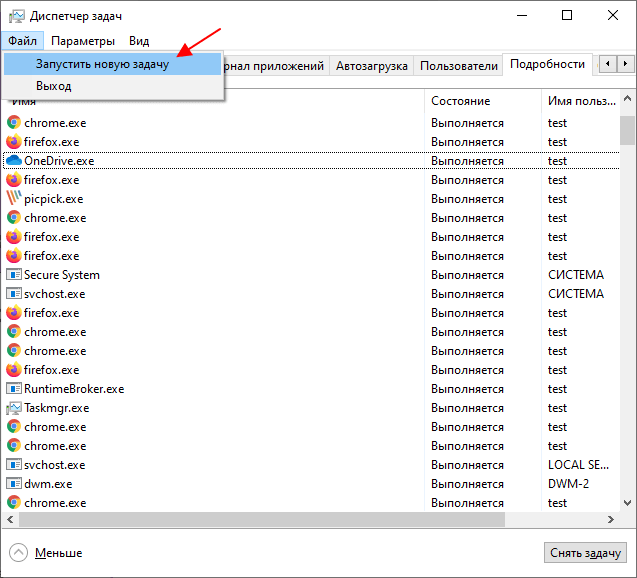
Task: Click the chrome.exe icon just below Taskmgr.exe
Action: [14, 426]
